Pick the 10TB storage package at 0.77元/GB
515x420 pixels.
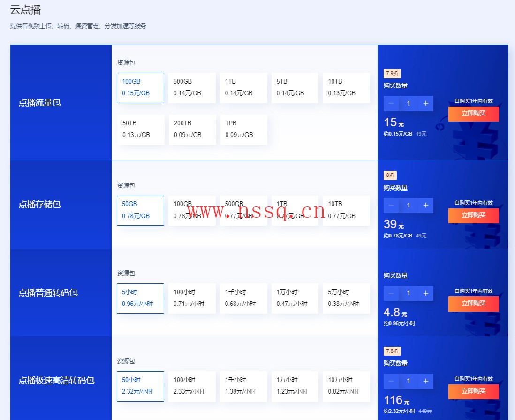tap(346, 211)
